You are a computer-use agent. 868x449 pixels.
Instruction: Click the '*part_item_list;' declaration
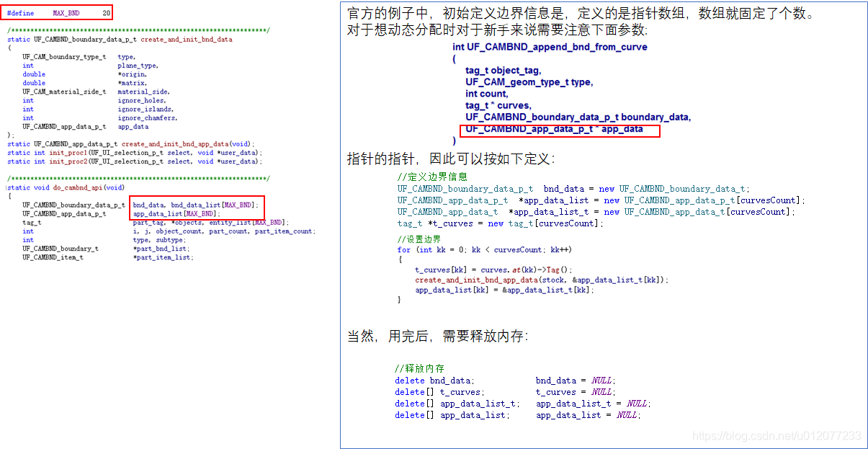click(163, 257)
